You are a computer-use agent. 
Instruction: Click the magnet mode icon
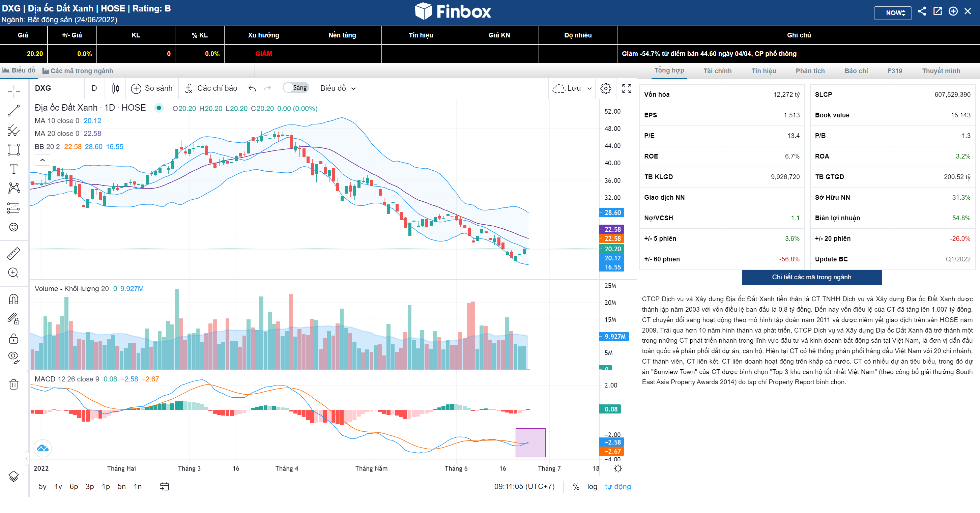14,299
